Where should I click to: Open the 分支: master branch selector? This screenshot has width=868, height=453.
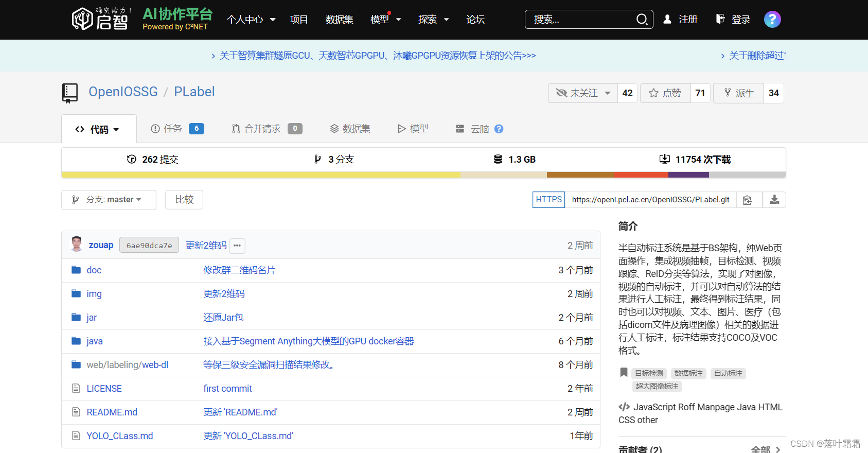(x=109, y=200)
